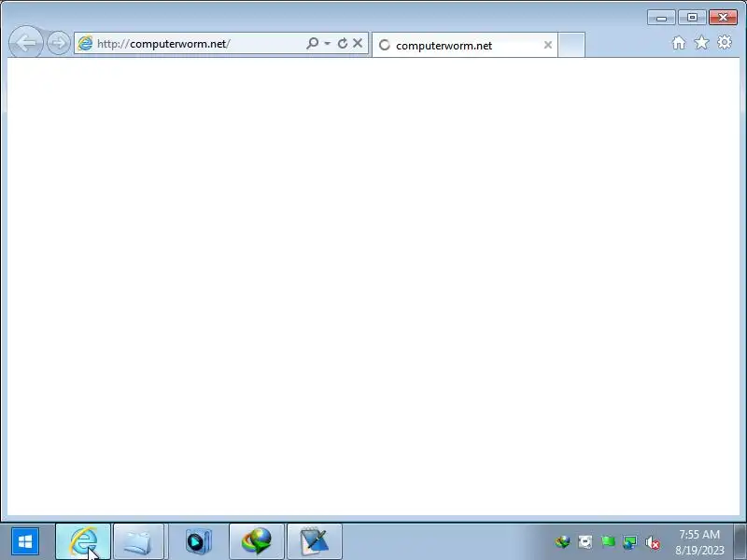This screenshot has width=747, height=560.
Task: Click the network monitor tray icon
Action: click(x=629, y=542)
